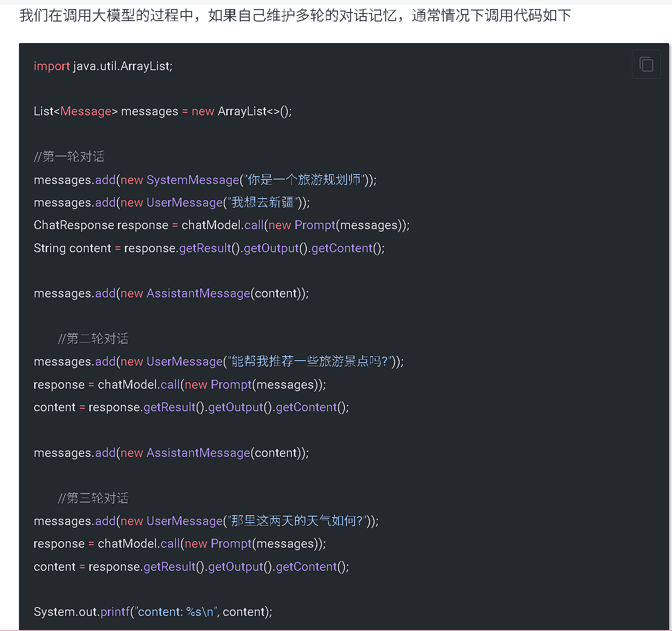Click the comment '//第一轮对话'
Image resolution: width=672 pixels, height=631 pixels.
69,156
